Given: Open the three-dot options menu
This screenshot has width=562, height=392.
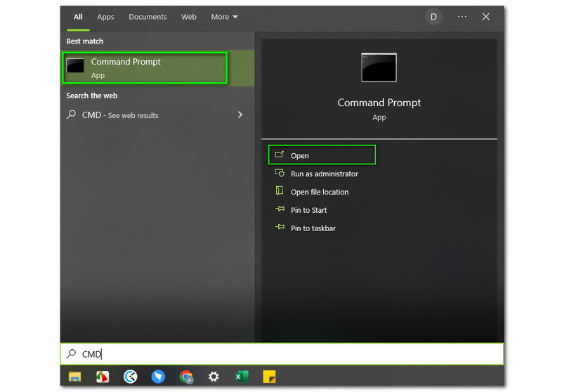Looking at the screenshot, I should click(x=462, y=17).
